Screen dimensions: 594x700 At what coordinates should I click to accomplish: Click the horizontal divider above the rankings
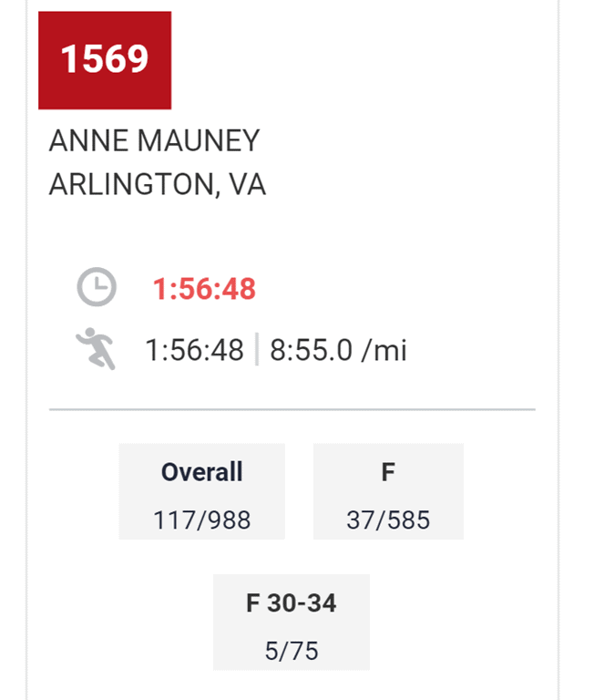tap(292, 410)
